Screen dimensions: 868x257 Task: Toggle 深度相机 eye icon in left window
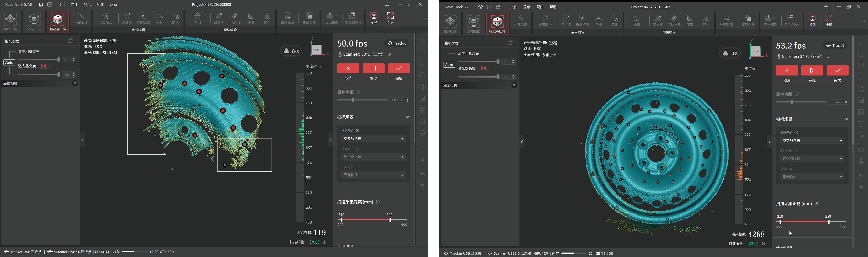tap(75, 83)
